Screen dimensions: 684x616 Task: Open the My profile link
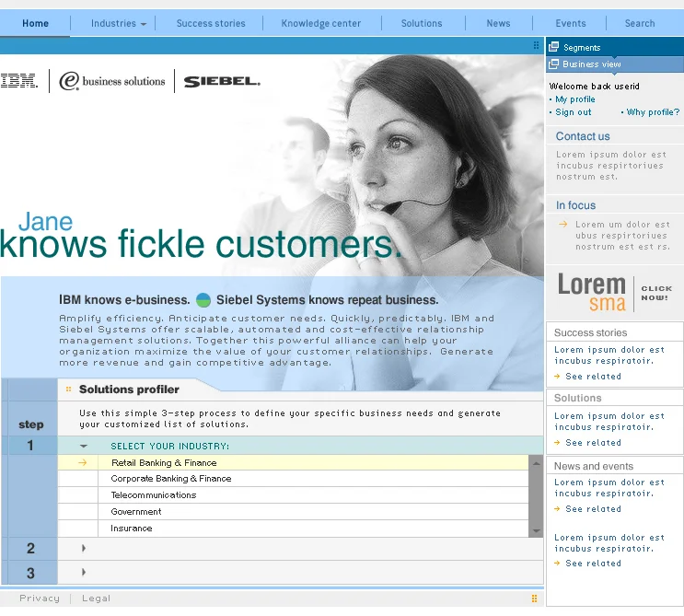click(x=575, y=99)
